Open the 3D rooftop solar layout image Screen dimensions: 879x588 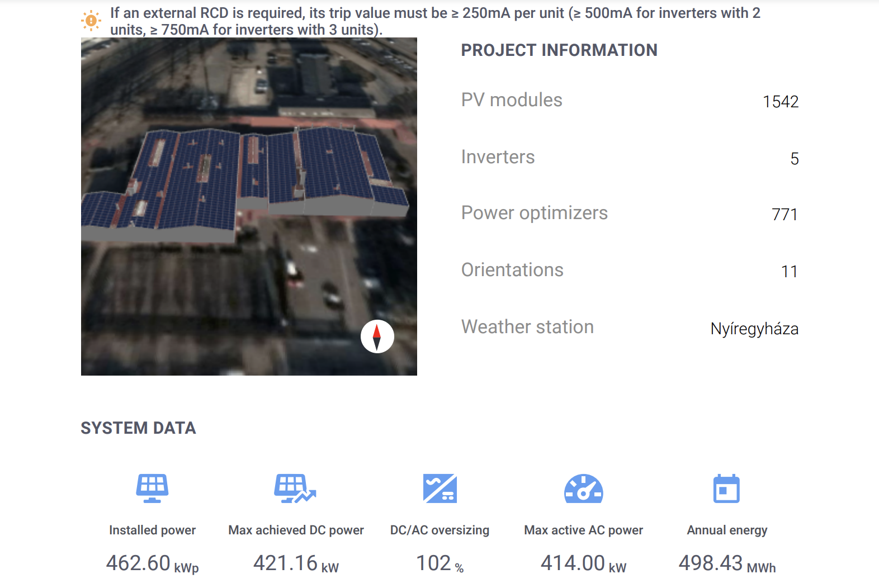tap(249, 206)
